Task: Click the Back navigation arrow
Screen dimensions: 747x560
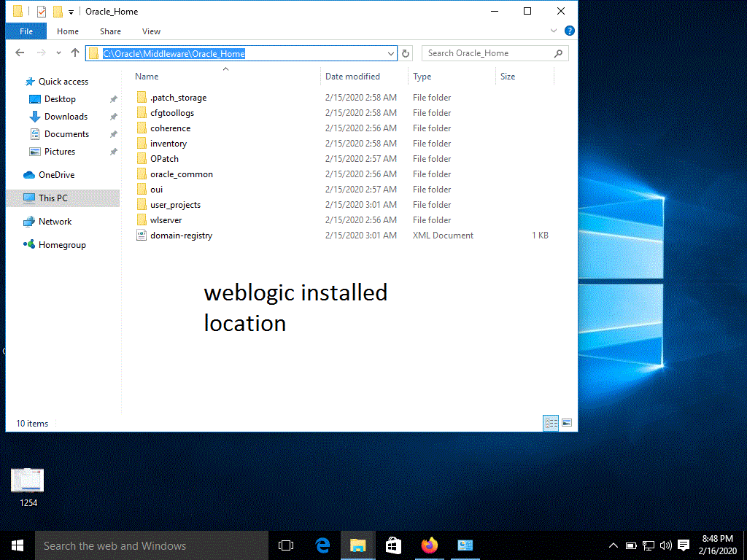Action: click(20, 52)
